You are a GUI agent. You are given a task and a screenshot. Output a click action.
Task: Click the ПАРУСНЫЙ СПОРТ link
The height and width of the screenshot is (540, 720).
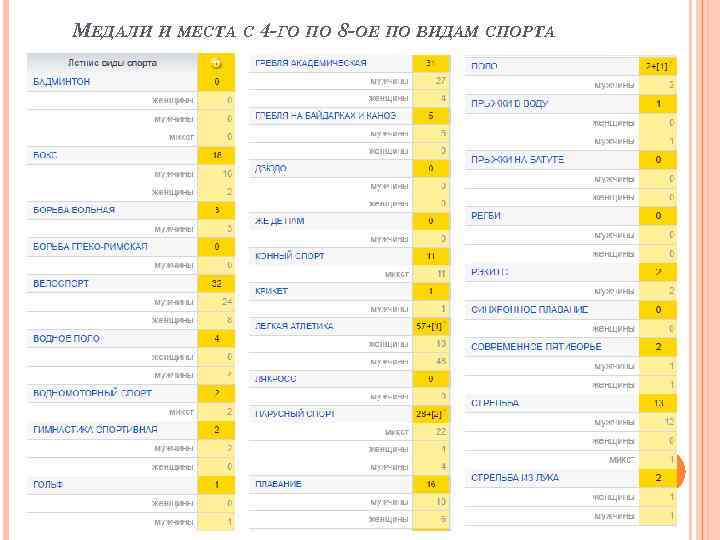(294, 413)
